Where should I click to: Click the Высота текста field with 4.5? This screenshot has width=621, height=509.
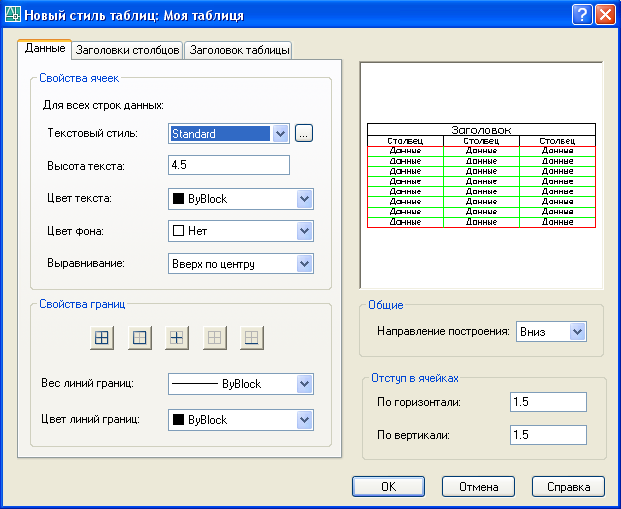tap(229, 165)
